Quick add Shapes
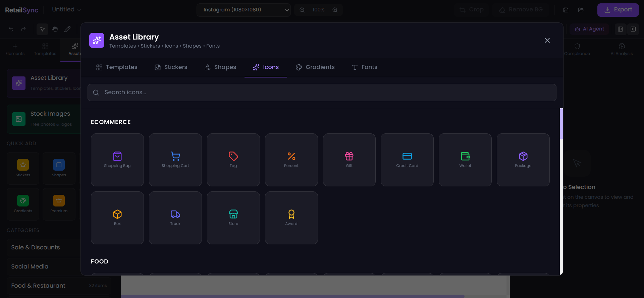The height and width of the screenshot is (298, 644). click(x=59, y=168)
